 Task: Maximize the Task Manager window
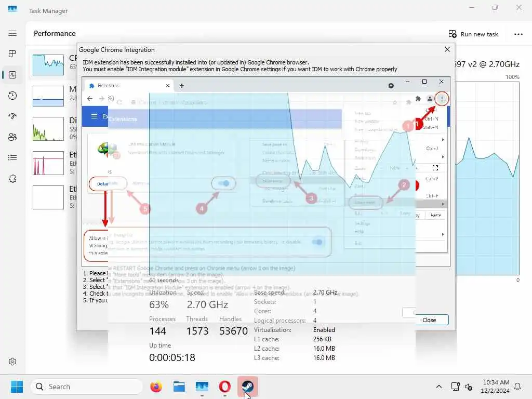495,7
